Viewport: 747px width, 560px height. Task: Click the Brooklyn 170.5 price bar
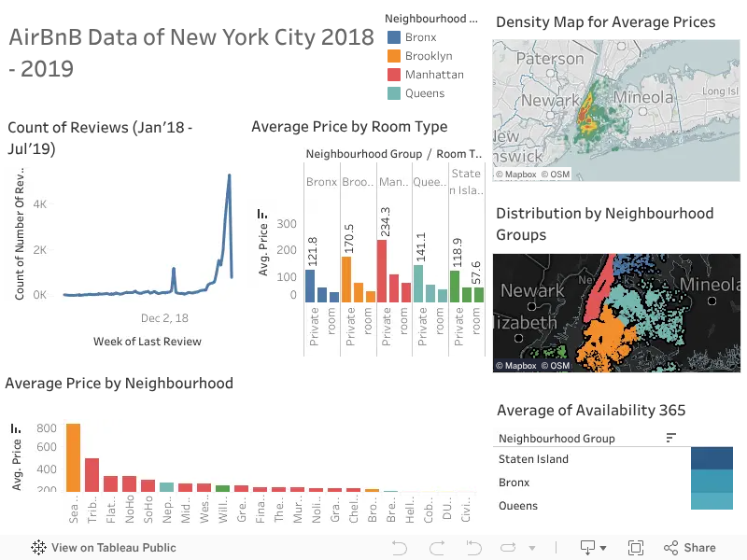pos(346,279)
